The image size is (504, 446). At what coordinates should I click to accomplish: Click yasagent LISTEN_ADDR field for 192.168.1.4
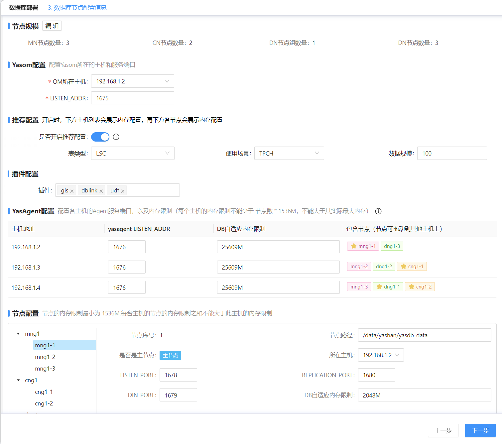coord(127,288)
